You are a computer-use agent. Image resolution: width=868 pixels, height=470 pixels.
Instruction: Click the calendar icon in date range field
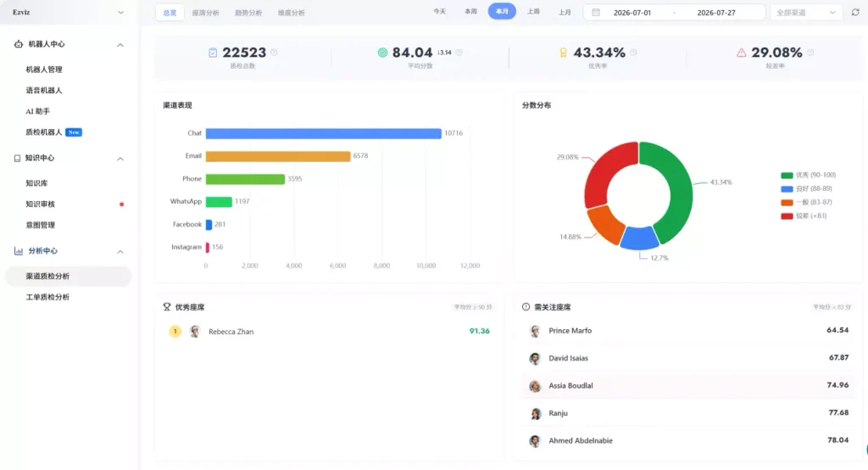coord(596,12)
